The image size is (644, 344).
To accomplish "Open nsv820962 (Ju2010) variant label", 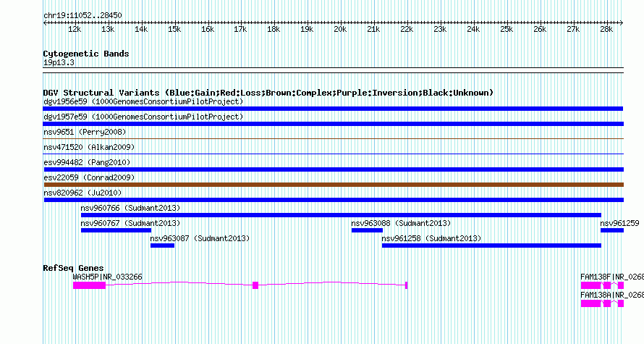I will [x=82, y=193].
